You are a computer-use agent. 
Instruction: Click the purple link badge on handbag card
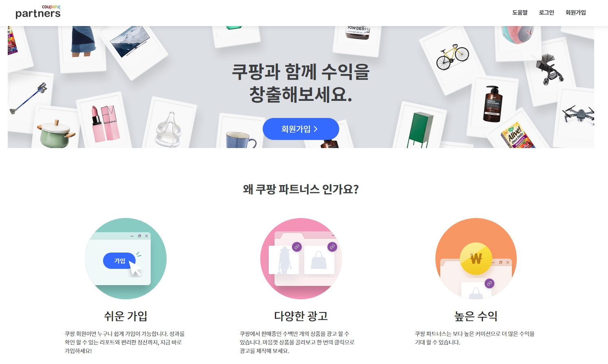pos(332,247)
